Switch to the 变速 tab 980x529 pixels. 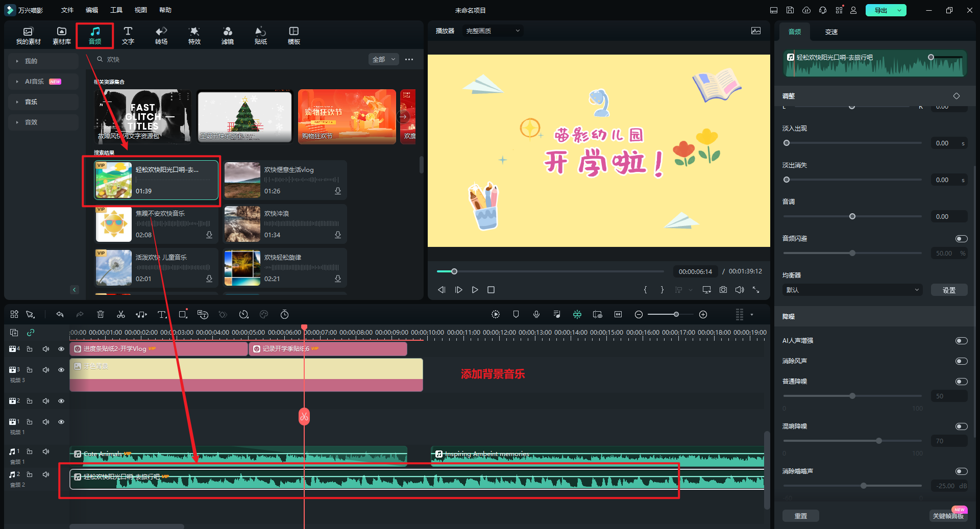tap(831, 32)
